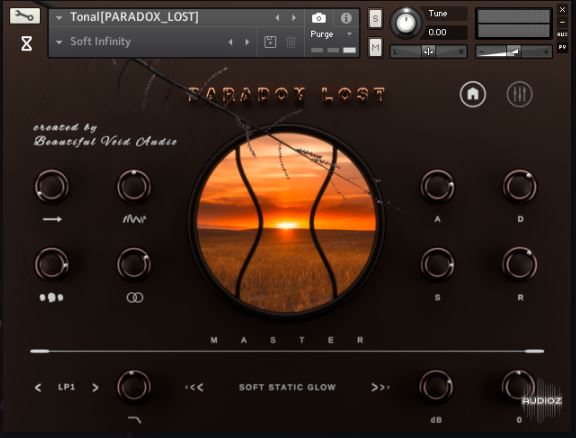This screenshot has width=576, height=438.
Task: Delete preset with trash bin icon
Action: [291, 42]
